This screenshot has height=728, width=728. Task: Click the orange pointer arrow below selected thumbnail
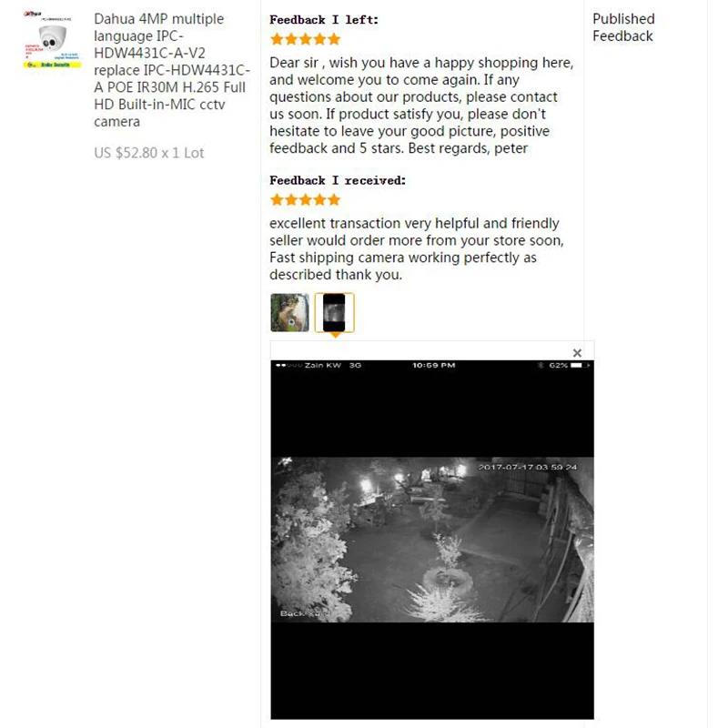click(x=335, y=335)
